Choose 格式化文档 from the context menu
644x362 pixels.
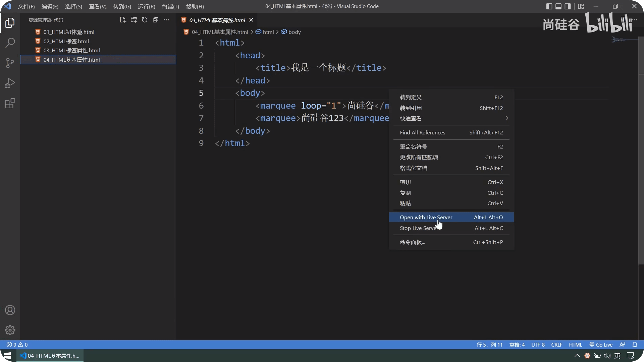[x=414, y=168]
